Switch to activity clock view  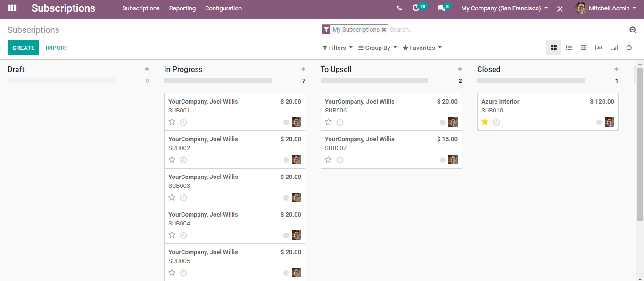(x=629, y=48)
